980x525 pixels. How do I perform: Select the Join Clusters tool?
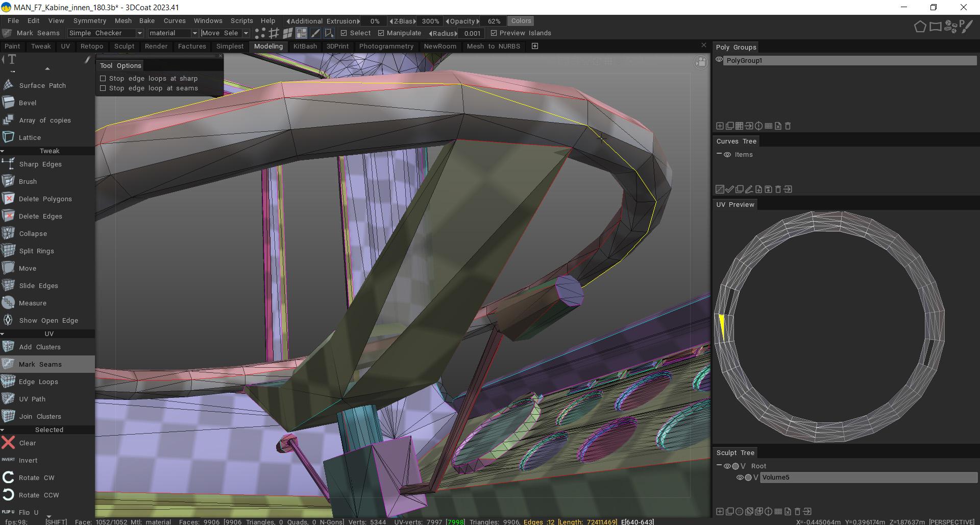40,416
